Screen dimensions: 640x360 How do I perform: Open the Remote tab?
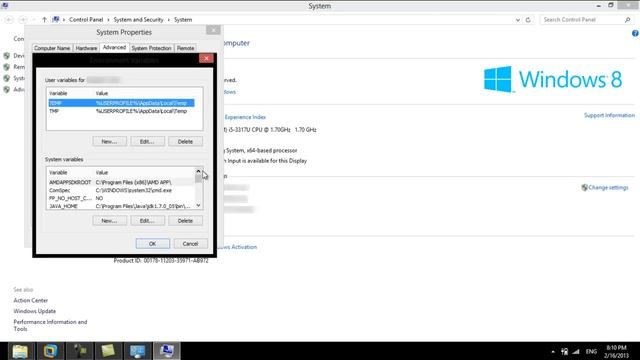click(185, 48)
